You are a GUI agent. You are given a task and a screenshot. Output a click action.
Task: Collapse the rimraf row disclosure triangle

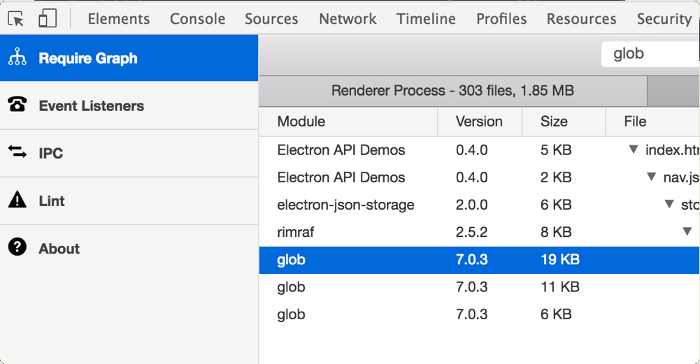tap(687, 231)
